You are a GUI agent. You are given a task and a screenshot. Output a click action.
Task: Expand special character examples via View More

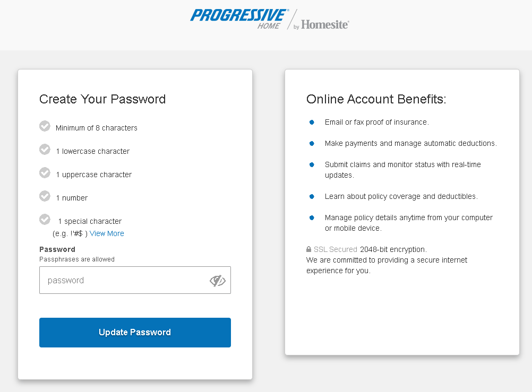click(x=107, y=233)
